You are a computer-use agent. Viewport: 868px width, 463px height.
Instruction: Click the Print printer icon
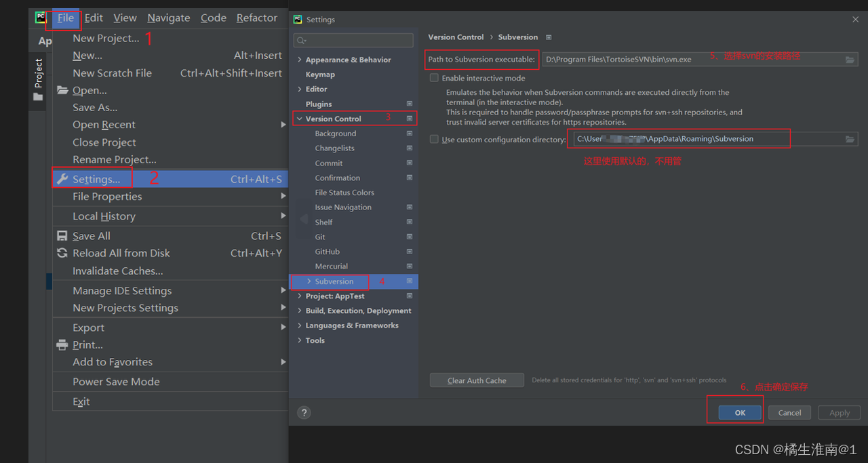(x=62, y=345)
